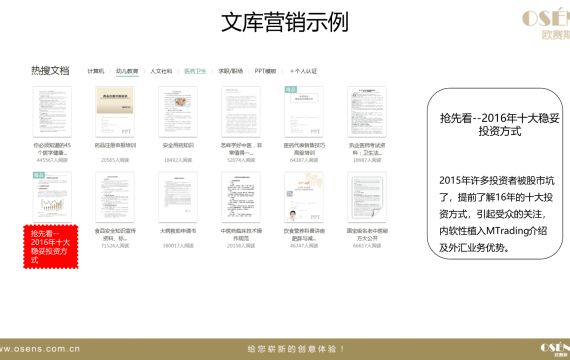Image resolution: width=570 pixels, height=360 pixels.
Task: Click the 64387人阅读 read count
Action: tap(304, 160)
